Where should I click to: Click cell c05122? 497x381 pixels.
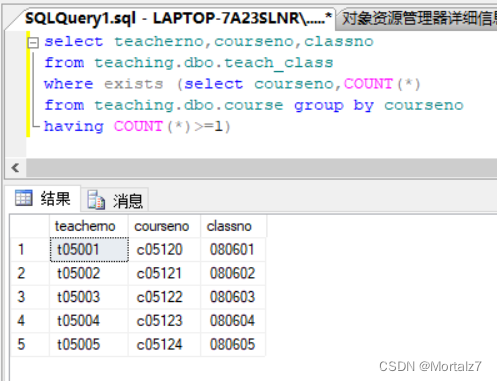[164, 297]
